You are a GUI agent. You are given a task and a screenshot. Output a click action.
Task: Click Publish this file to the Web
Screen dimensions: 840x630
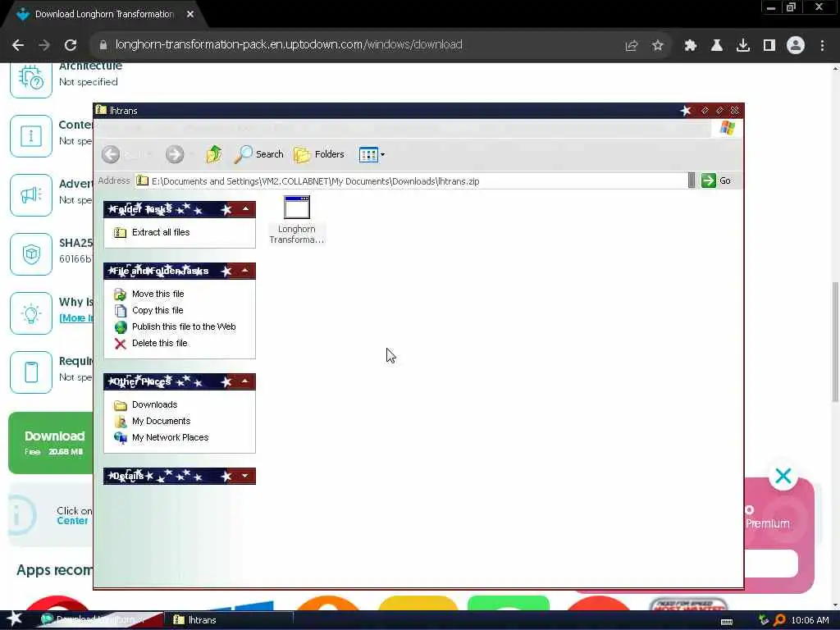tap(184, 326)
